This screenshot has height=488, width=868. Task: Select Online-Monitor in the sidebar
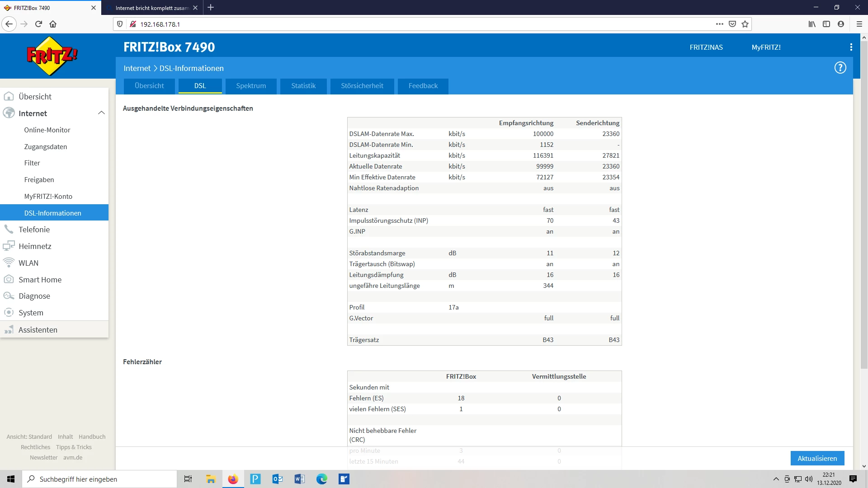(x=47, y=130)
